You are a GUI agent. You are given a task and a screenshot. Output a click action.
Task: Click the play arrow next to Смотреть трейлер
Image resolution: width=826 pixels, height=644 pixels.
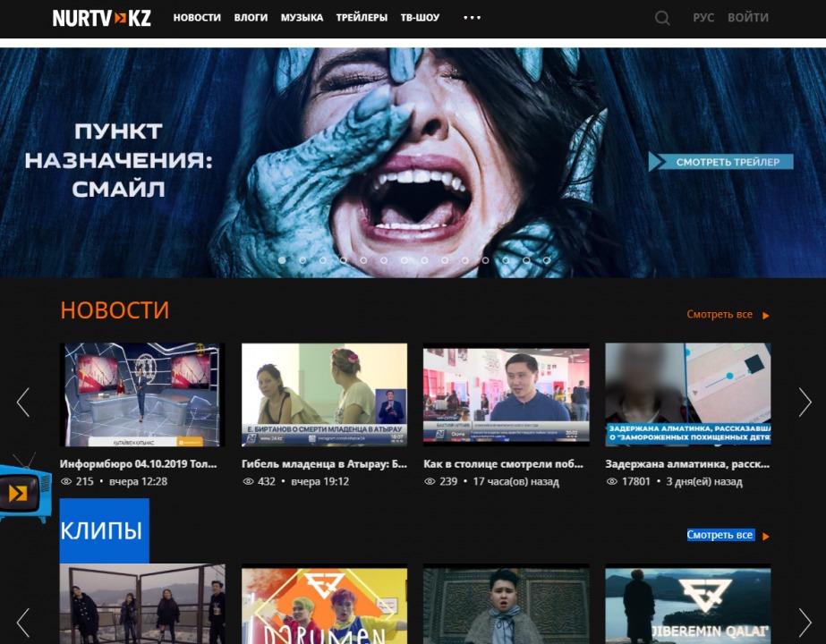[657, 162]
